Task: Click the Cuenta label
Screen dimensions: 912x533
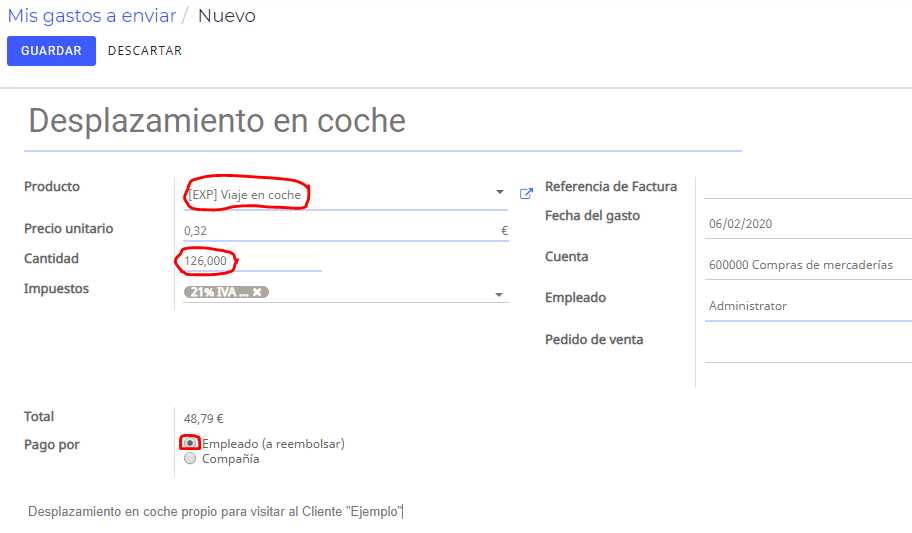Action: point(567,257)
